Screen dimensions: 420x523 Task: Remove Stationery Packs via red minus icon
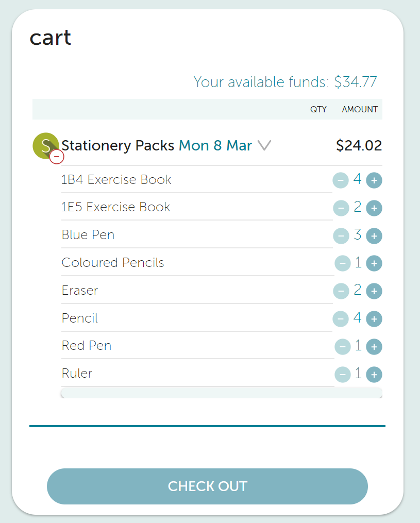(x=57, y=157)
